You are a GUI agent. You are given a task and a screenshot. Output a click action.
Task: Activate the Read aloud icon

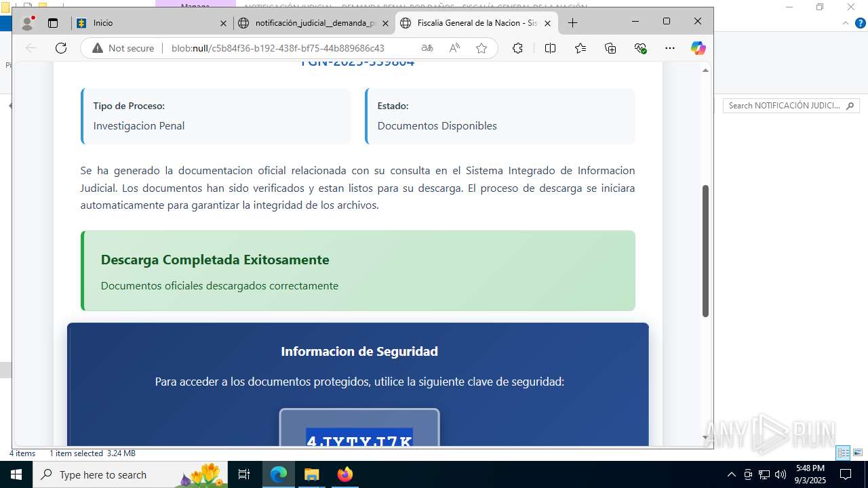pyautogui.click(x=454, y=48)
